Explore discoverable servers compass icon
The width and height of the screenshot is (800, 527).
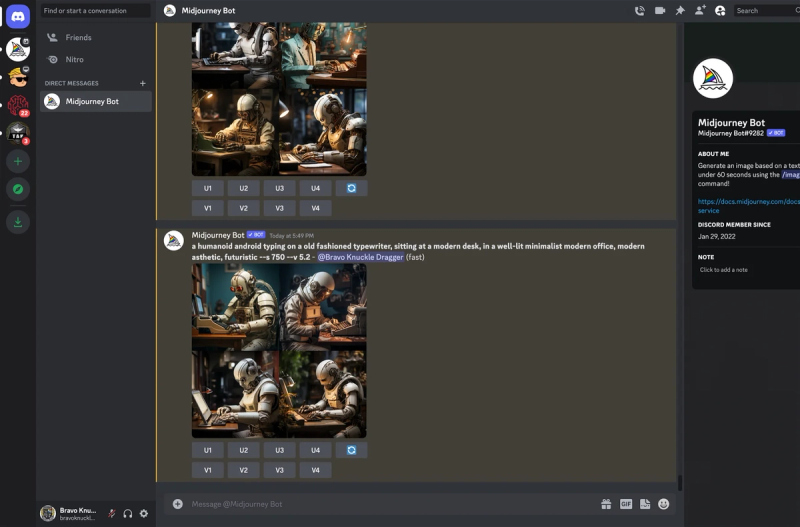pos(18,189)
